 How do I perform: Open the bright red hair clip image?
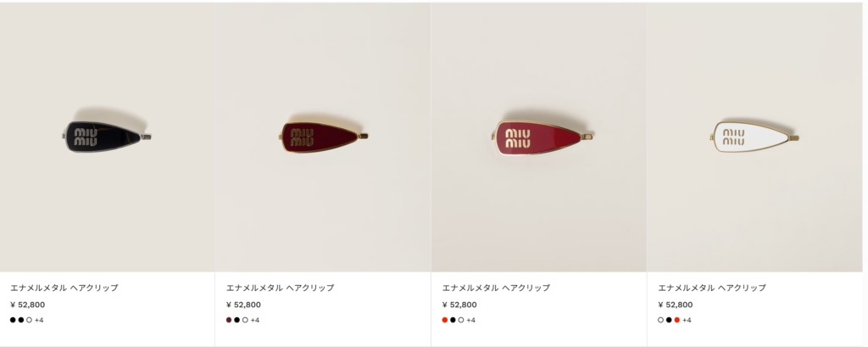(x=538, y=137)
